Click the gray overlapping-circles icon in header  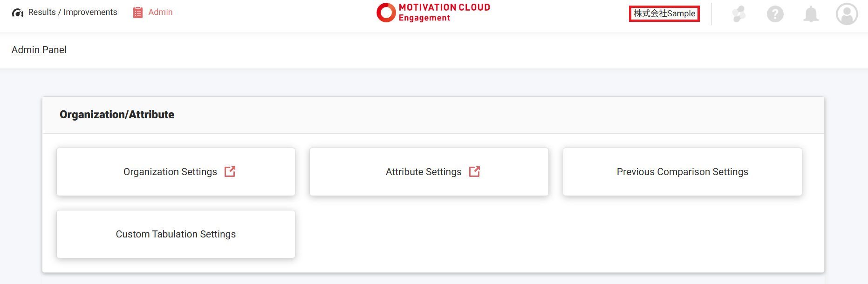coord(738,14)
